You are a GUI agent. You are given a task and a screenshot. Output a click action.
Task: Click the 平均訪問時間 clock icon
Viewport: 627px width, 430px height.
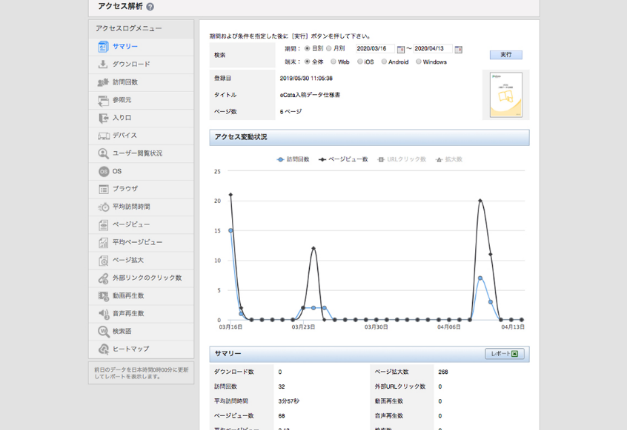(104, 207)
